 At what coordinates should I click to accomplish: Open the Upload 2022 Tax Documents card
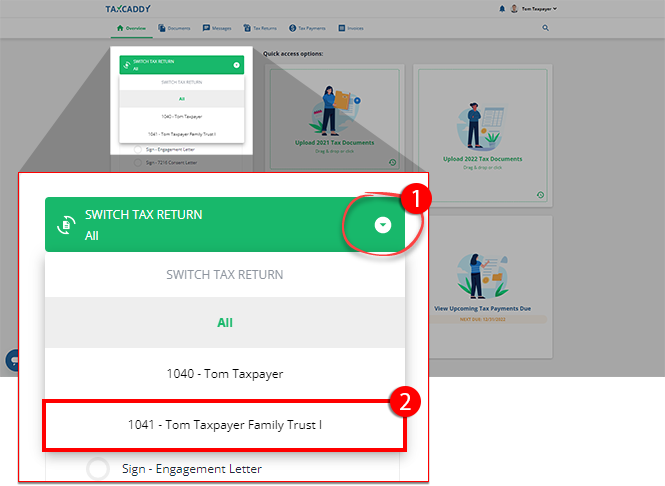pyautogui.click(x=483, y=136)
